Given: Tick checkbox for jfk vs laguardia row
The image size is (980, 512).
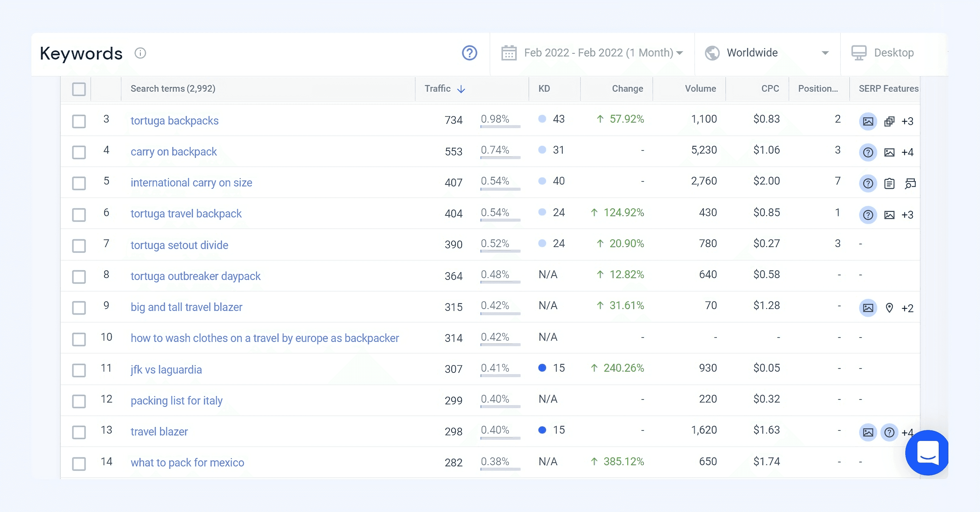Looking at the screenshot, I should (79, 370).
